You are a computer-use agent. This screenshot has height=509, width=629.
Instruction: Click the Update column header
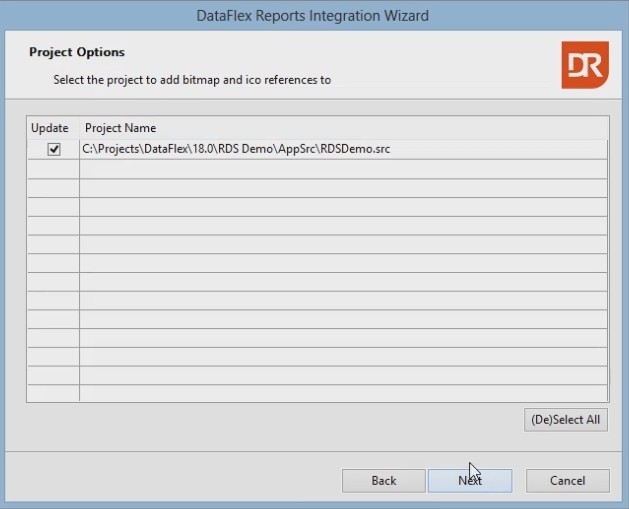point(50,128)
